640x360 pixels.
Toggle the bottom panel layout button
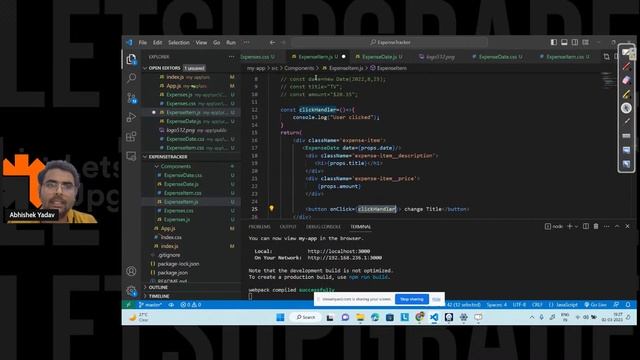click(x=564, y=42)
